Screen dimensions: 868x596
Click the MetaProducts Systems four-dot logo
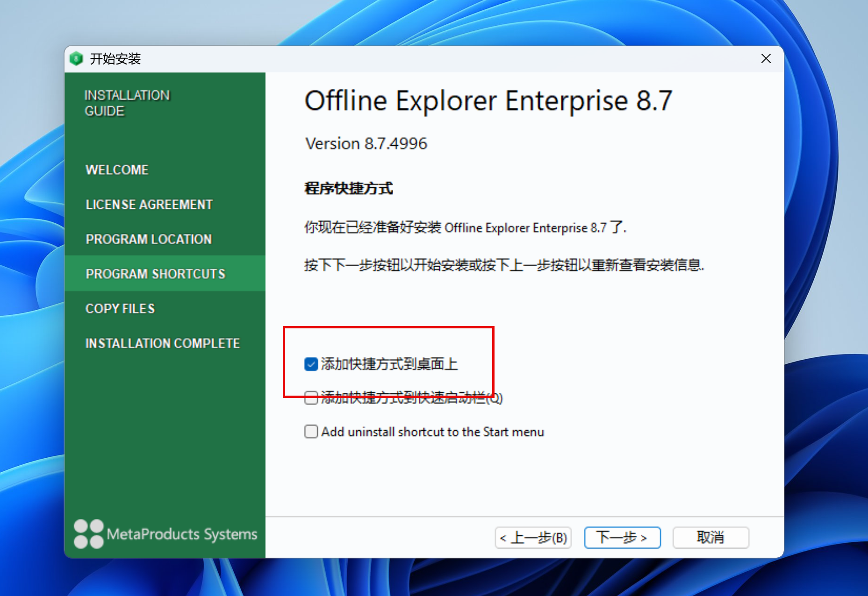pyautogui.click(x=88, y=534)
